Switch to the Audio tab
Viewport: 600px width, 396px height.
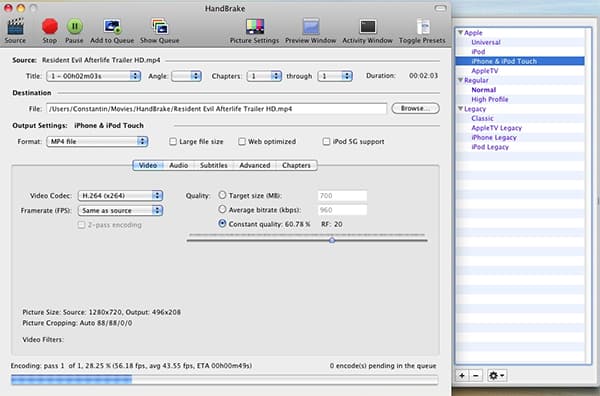[179, 165]
